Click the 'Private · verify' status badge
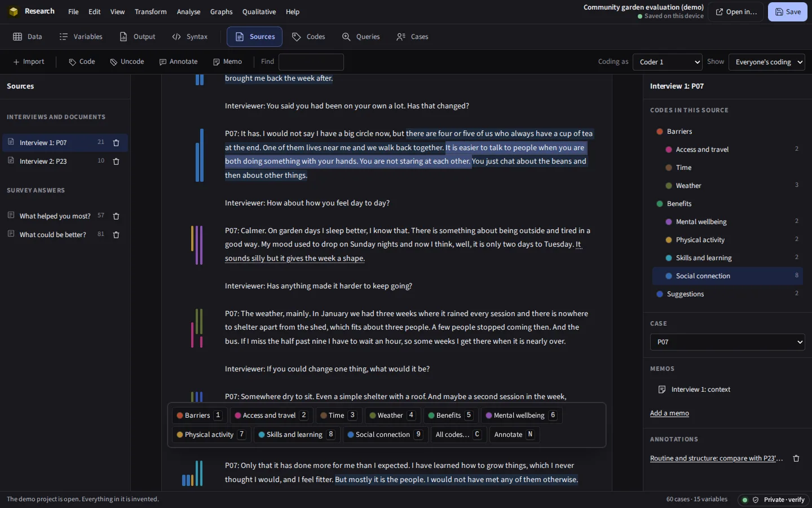The width and height of the screenshot is (812, 508). 774,500
